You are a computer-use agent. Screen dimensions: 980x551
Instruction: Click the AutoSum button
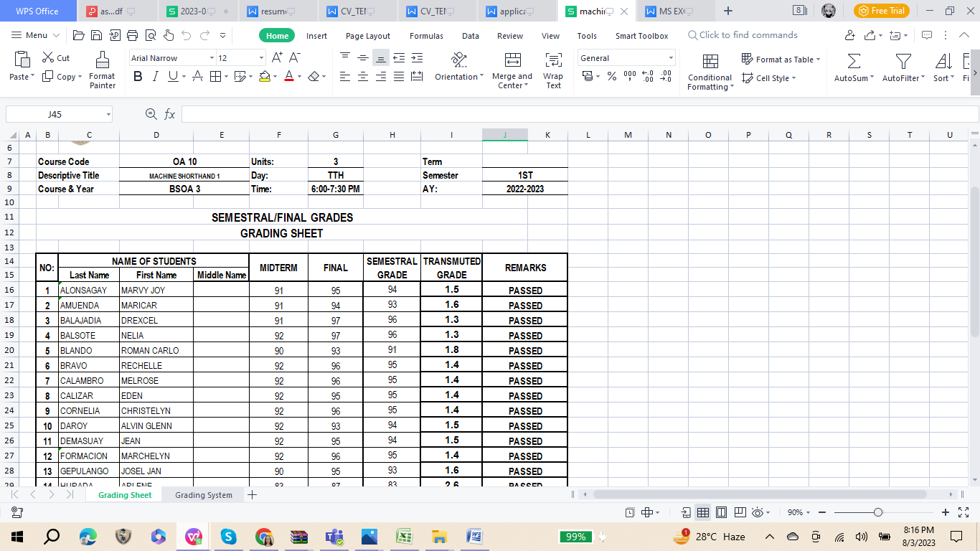click(854, 68)
